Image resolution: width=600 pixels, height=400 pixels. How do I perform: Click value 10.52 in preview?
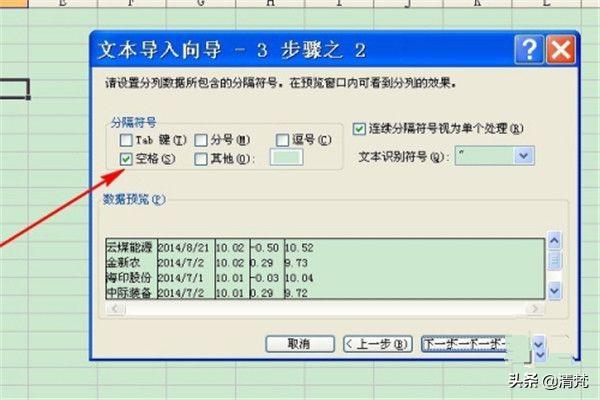click(x=299, y=248)
